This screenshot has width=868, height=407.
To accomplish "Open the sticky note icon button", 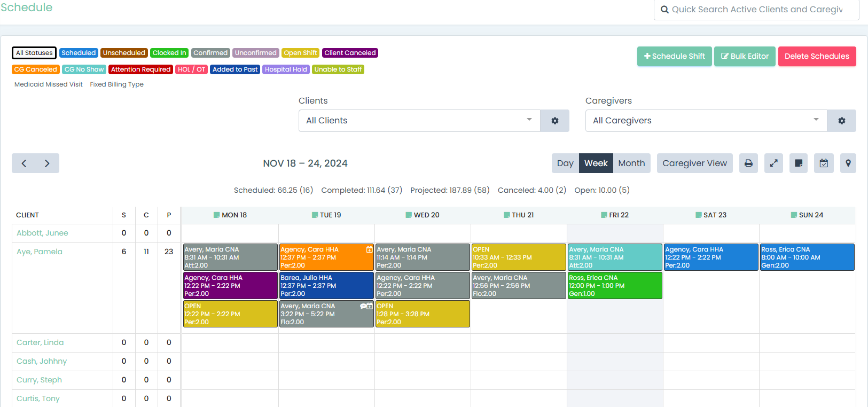I will tap(799, 163).
